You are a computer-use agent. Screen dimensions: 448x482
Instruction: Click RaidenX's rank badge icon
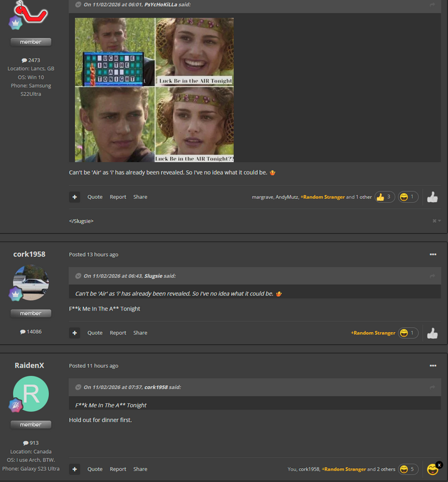(15, 405)
